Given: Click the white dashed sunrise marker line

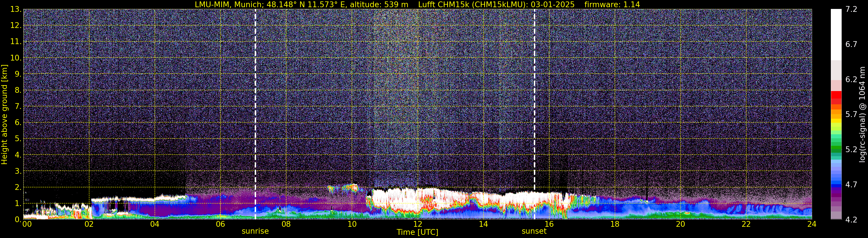Looking at the screenshot, I should click(x=255, y=114).
